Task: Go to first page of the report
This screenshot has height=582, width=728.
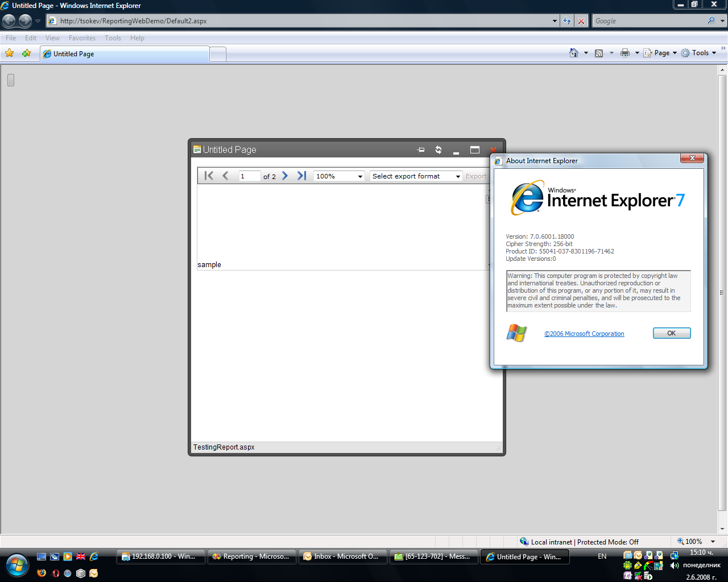Action: point(209,176)
